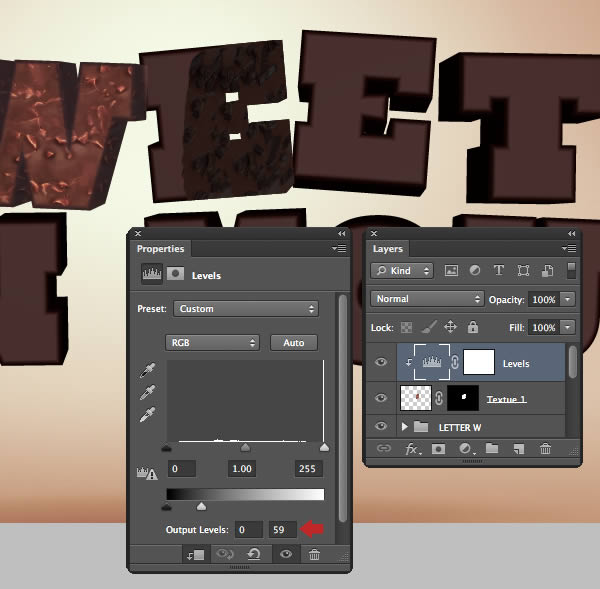Select the Textue 1 layer thumbnail
600x589 pixels.
point(416,398)
